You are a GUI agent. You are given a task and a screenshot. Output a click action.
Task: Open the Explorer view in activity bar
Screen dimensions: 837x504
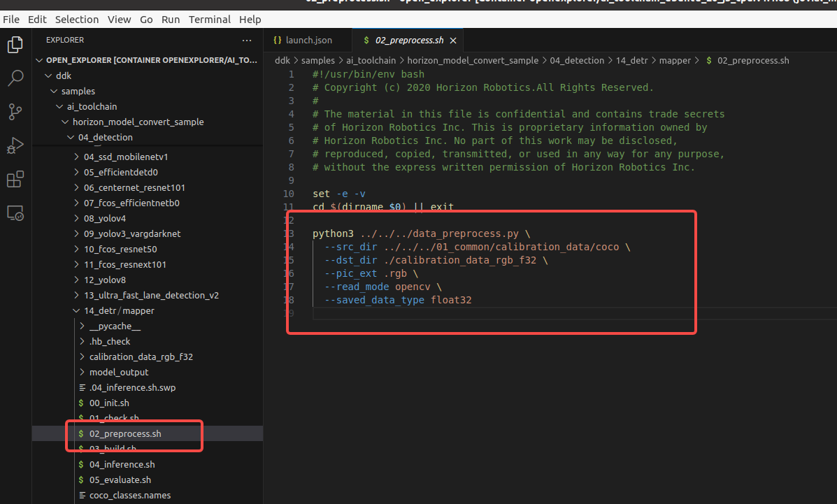tap(15, 45)
